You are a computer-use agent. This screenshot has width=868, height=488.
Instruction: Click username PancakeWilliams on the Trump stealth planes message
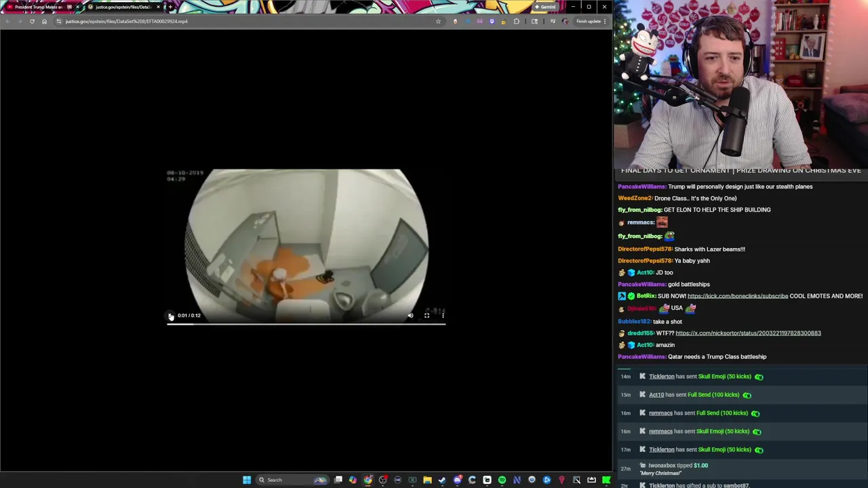642,186
